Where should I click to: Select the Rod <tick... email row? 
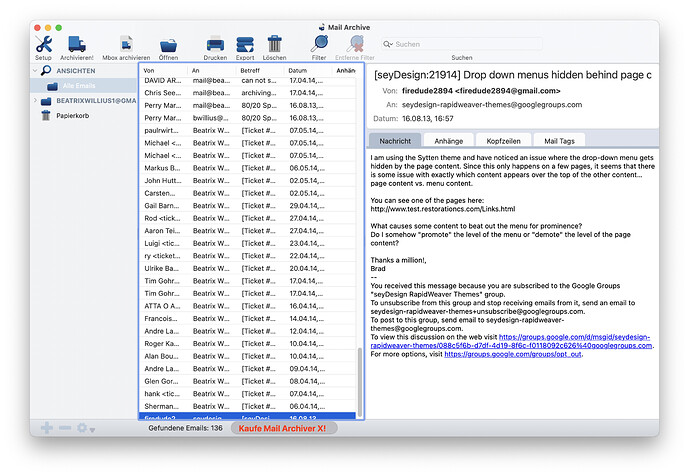247,218
